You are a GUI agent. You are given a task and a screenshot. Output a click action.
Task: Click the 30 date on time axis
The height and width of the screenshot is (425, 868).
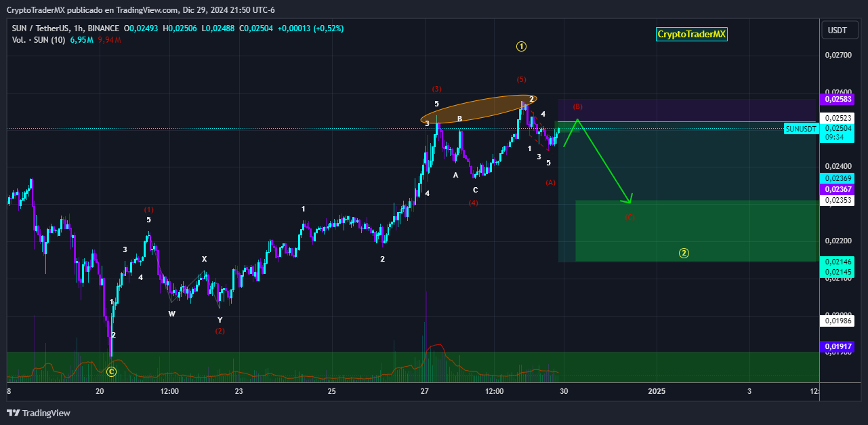(x=563, y=392)
